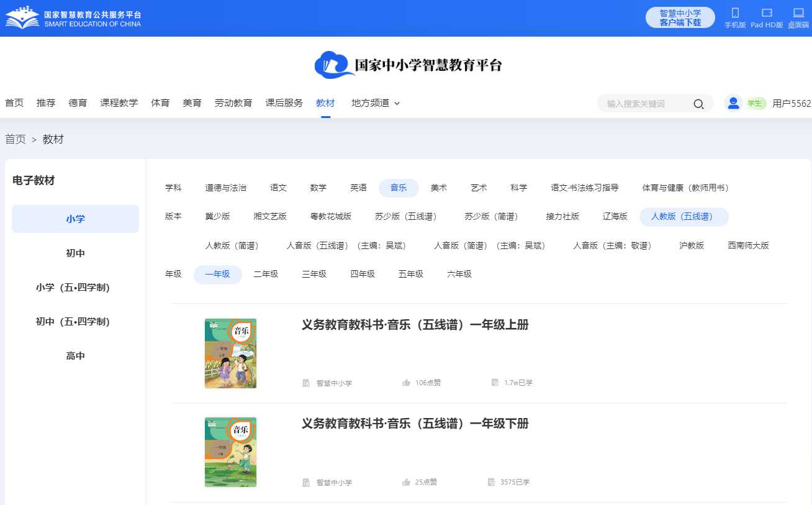This screenshot has width=812, height=505.
Task: Open the 体育 nav tab
Action: (160, 103)
